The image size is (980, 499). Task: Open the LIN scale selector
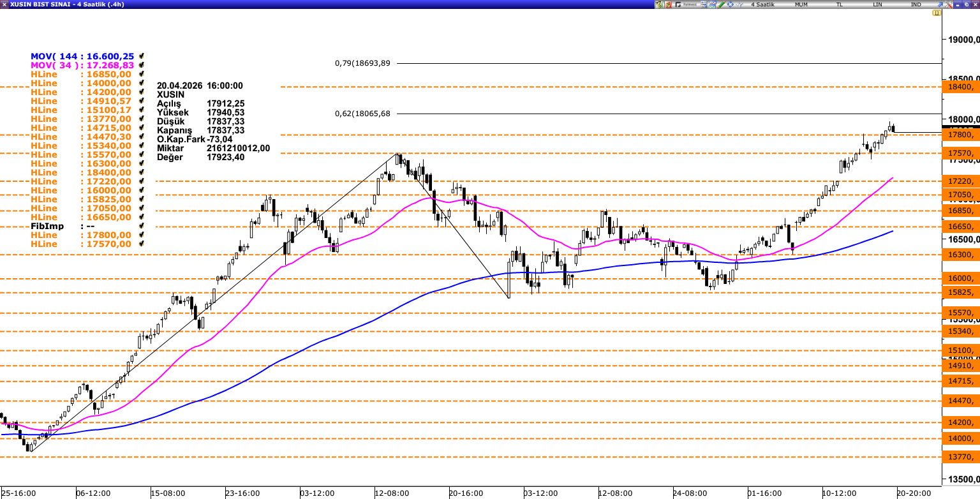coord(878,4)
